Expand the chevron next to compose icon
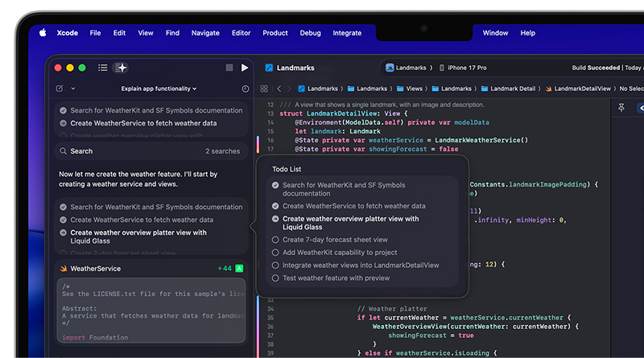 [73, 88]
